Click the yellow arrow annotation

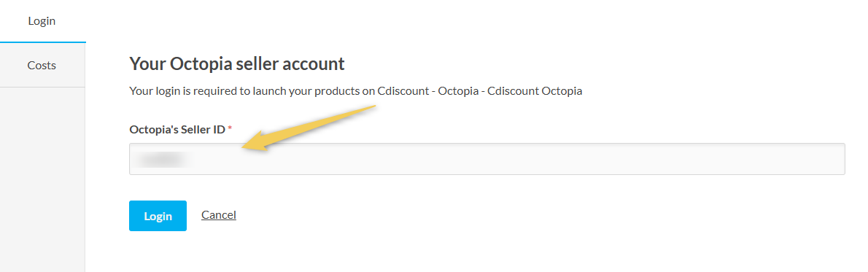click(x=309, y=128)
